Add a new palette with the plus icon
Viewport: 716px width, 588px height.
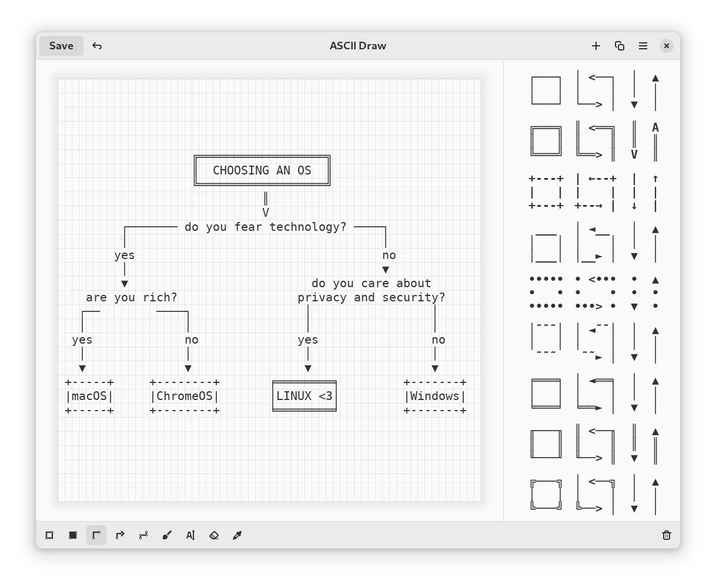596,46
